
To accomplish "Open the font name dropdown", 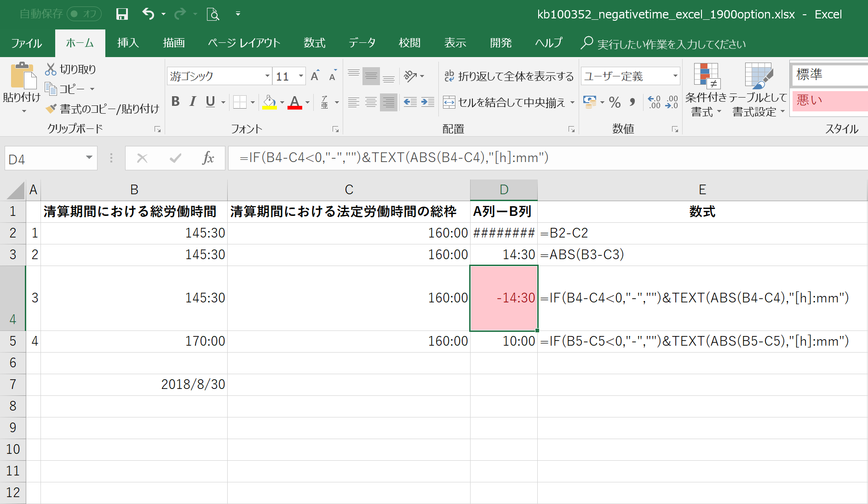I will click(x=268, y=76).
